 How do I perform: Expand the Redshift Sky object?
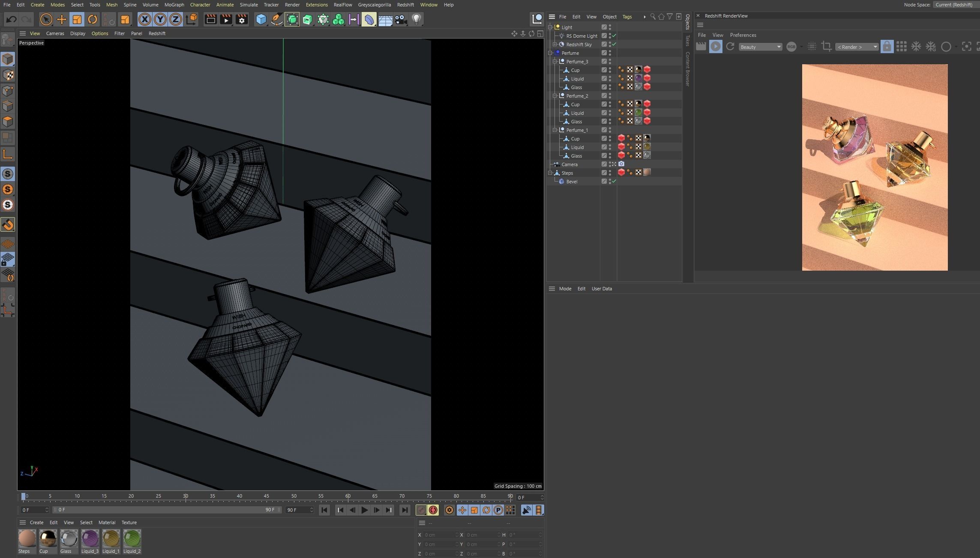(x=555, y=45)
